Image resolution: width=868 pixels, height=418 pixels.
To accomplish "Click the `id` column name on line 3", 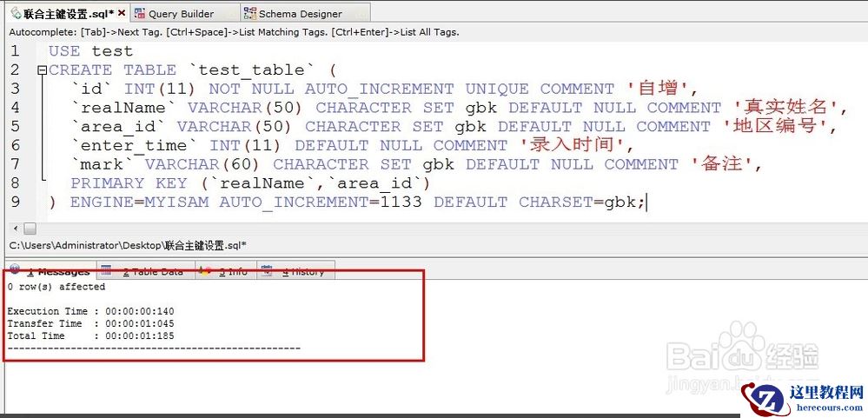I will point(91,89).
